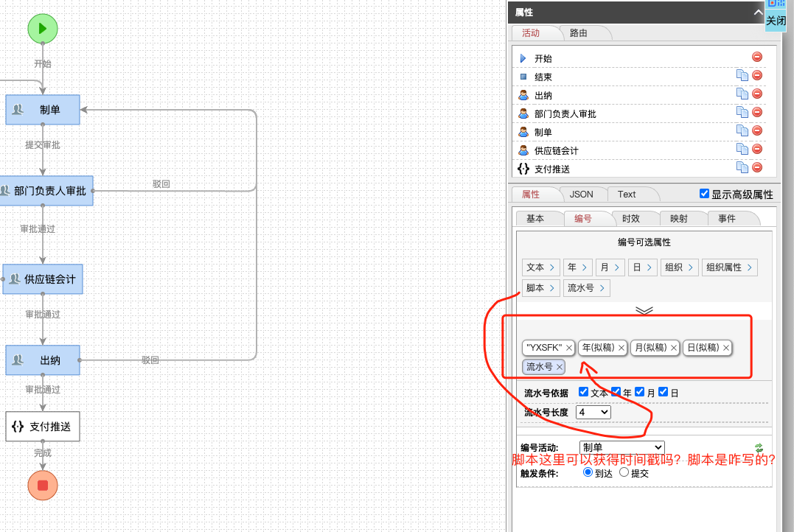Screen dimensions: 794x532
Task: Select the 供应链会计 node on canvas
Action: [x=43, y=279]
